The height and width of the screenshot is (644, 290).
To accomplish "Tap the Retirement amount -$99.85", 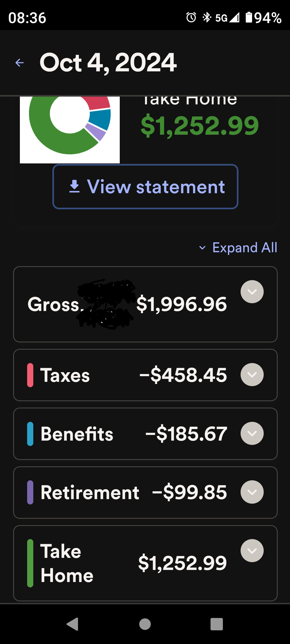I will click(x=190, y=492).
